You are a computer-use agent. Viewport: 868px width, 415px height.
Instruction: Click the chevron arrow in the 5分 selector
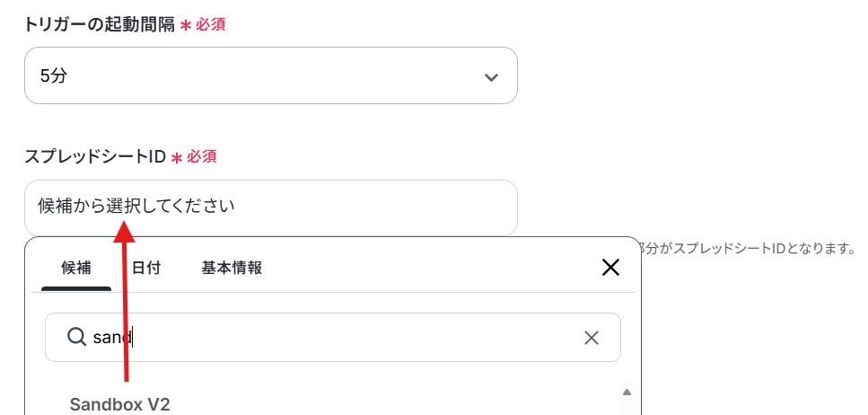(491, 77)
